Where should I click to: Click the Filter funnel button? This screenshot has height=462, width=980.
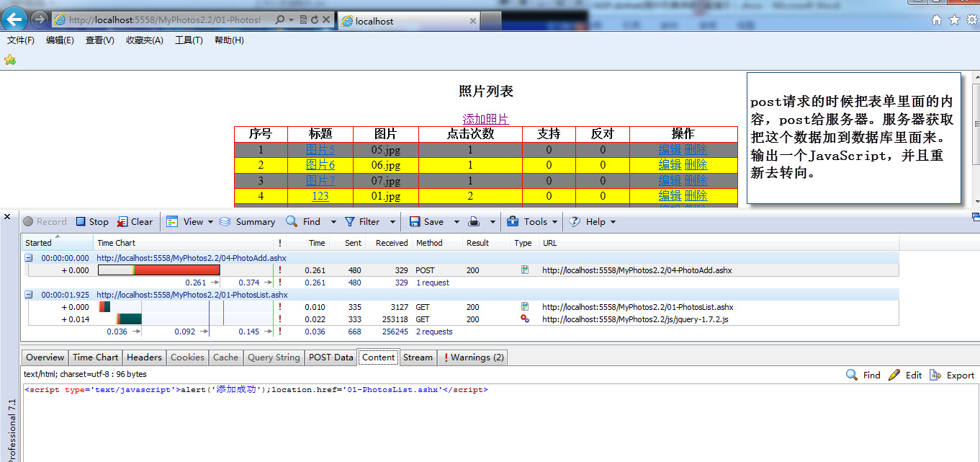coord(361,222)
